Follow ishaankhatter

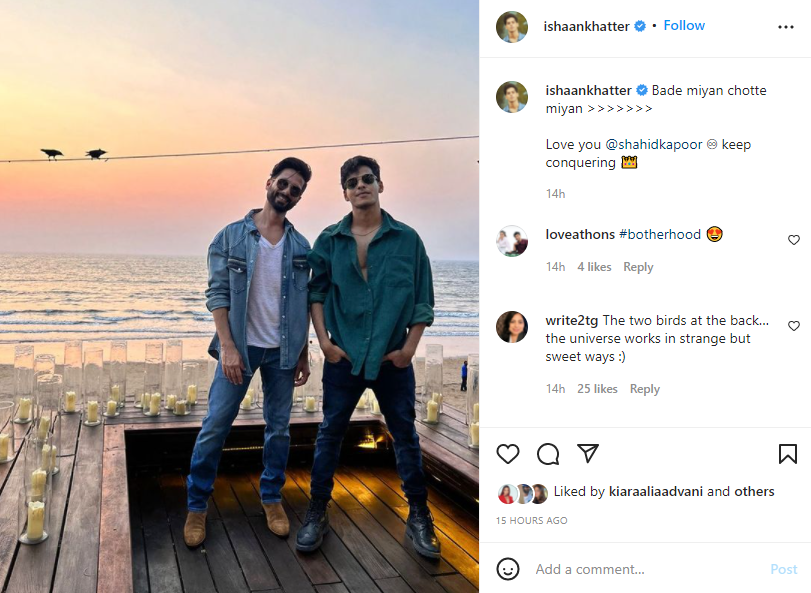[x=684, y=26]
